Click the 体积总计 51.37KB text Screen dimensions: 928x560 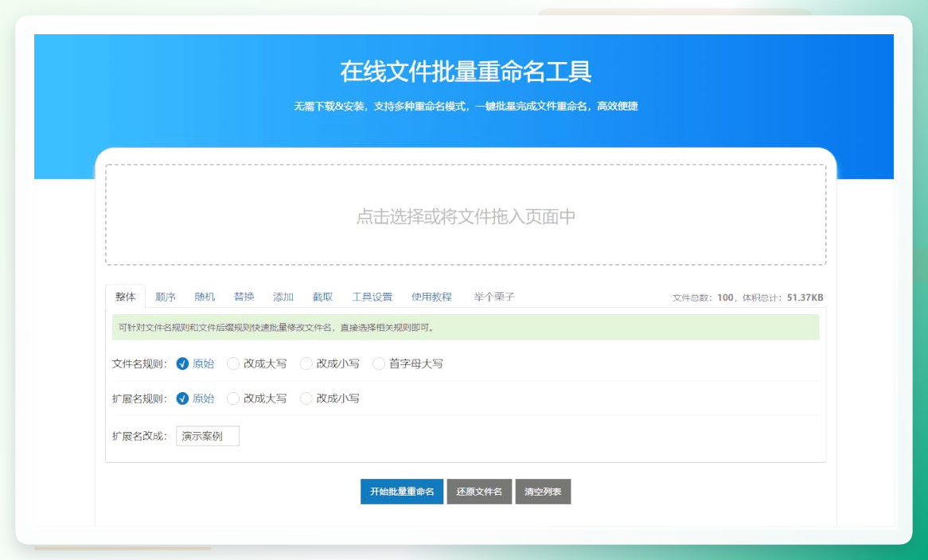[782, 297]
